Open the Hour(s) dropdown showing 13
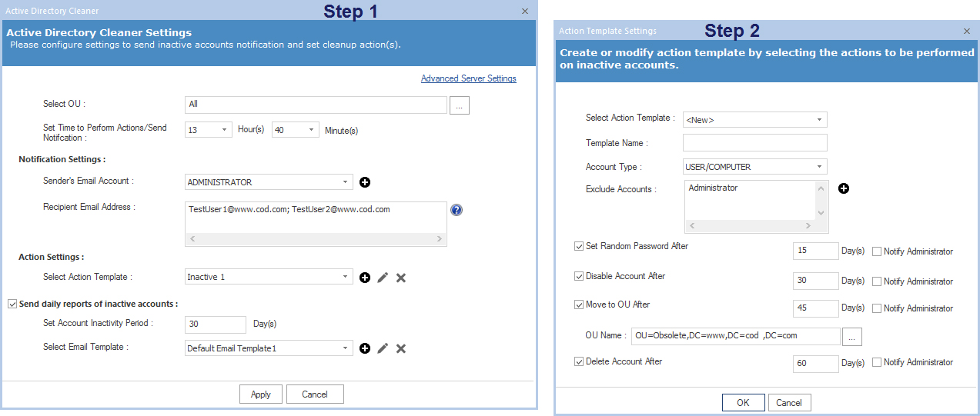The image size is (980, 416). click(226, 130)
